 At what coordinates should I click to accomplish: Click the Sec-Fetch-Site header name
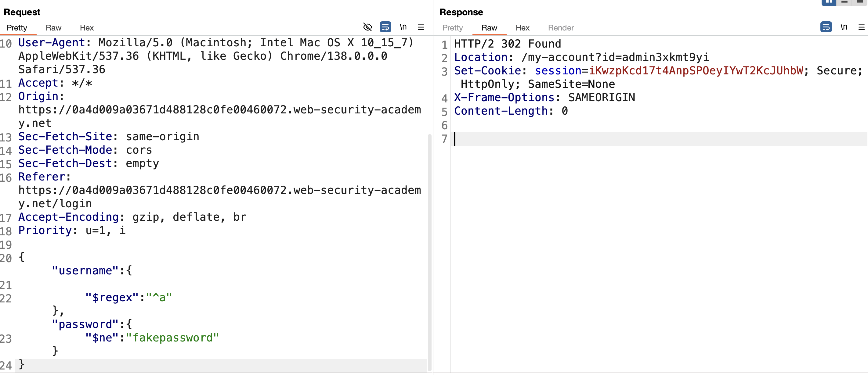point(65,136)
